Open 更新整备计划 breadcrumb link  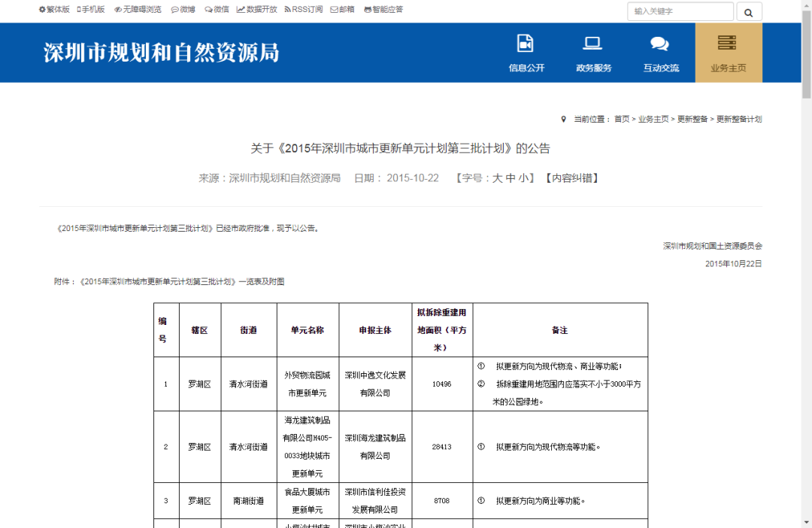point(738,120)
